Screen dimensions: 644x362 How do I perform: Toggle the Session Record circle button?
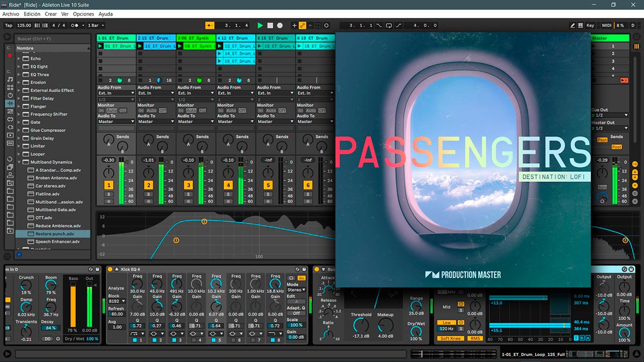pos(326,25)
